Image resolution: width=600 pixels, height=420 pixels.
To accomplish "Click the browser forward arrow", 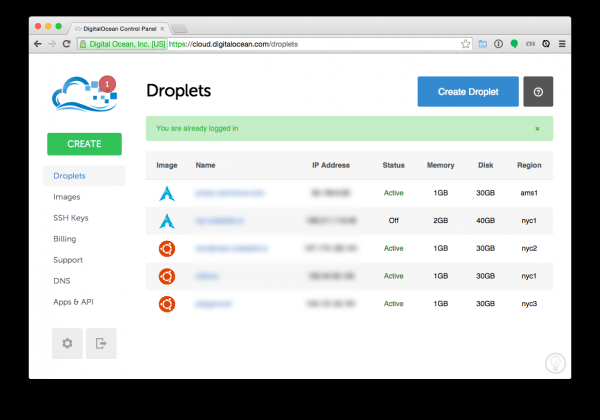I will pyautogui.click(x=52, y=44).
